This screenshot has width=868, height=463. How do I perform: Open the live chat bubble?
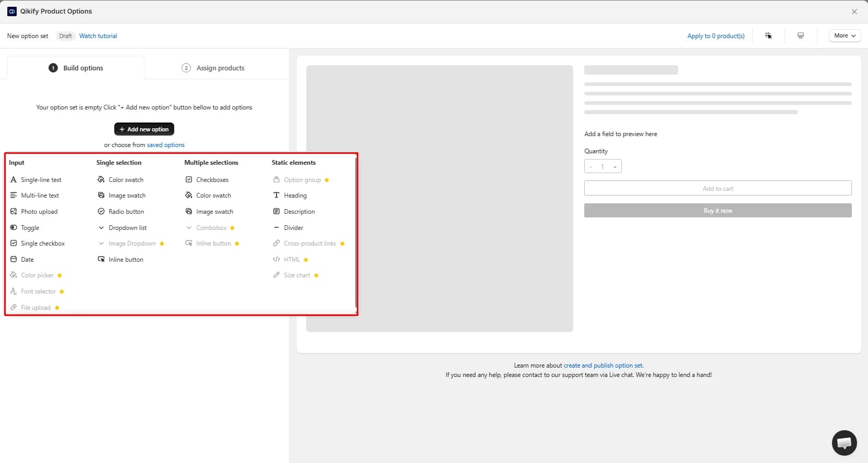[x=844, y=443]
